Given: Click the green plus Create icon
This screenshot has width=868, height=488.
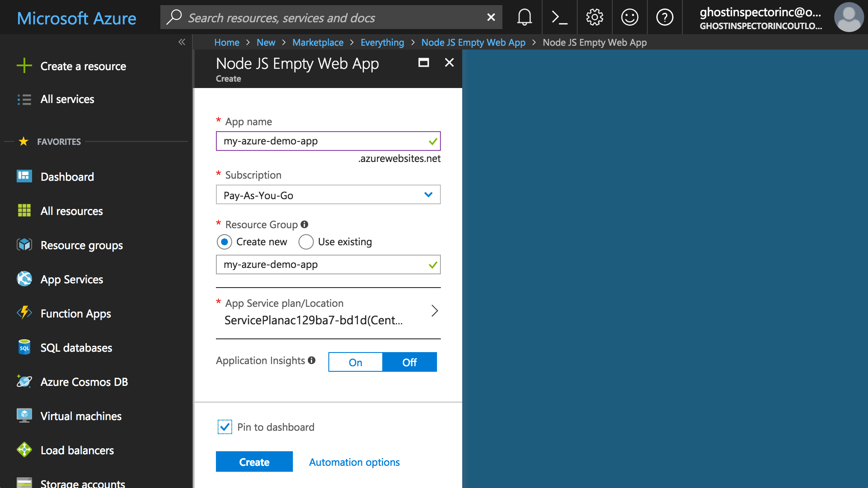Looking at the screenshot, I should 24,66.
